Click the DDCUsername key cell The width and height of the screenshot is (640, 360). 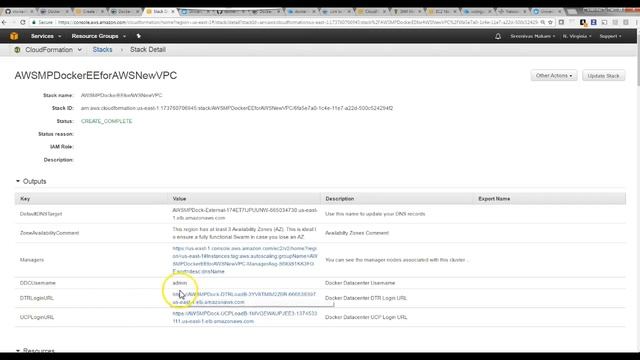[38, 283]
